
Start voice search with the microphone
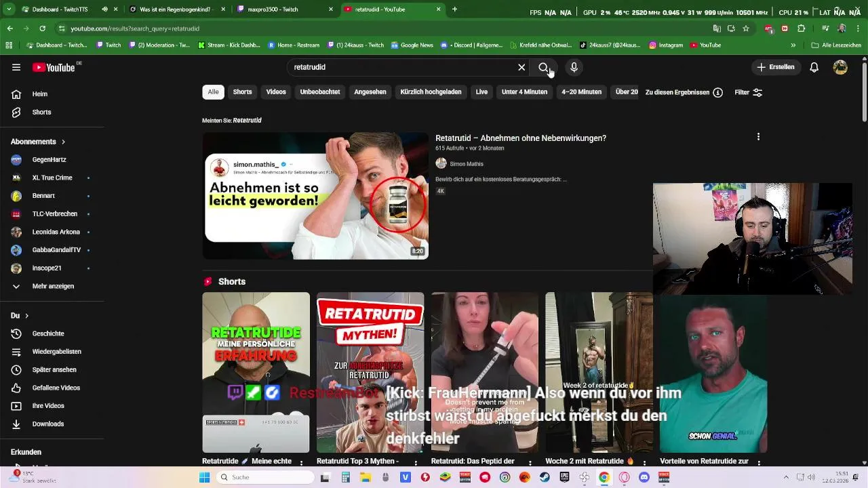click(574, 67)
